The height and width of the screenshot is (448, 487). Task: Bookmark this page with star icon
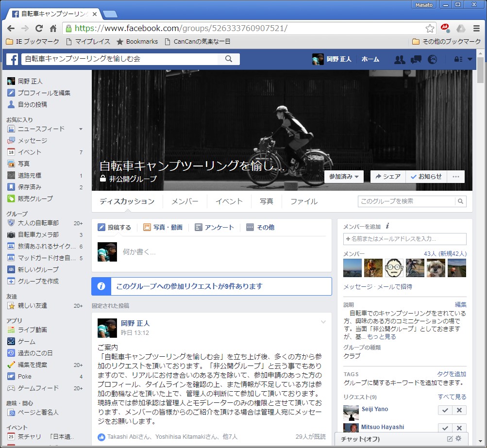(x=430, y=29)
